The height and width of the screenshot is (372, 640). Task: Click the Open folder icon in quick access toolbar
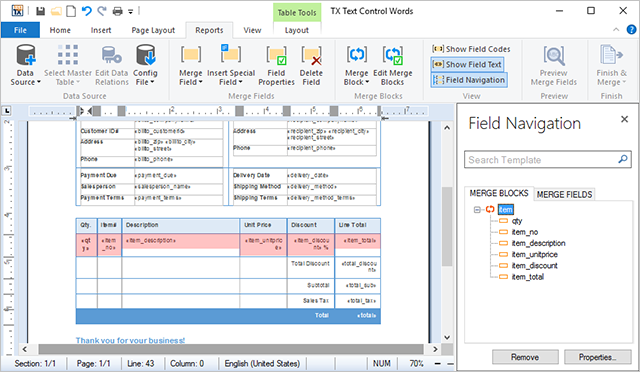tap(56, 11)
